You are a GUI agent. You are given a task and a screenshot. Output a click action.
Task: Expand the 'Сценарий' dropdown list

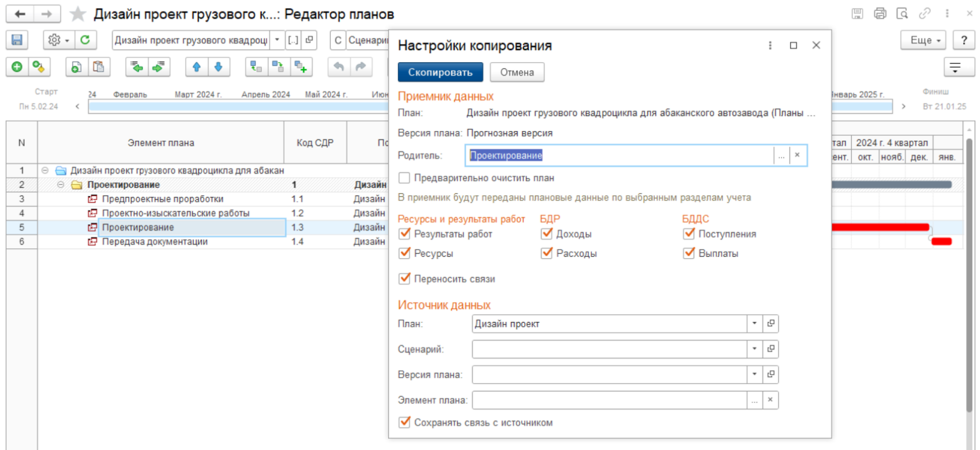pyautogui.click(x=754, y=349)
